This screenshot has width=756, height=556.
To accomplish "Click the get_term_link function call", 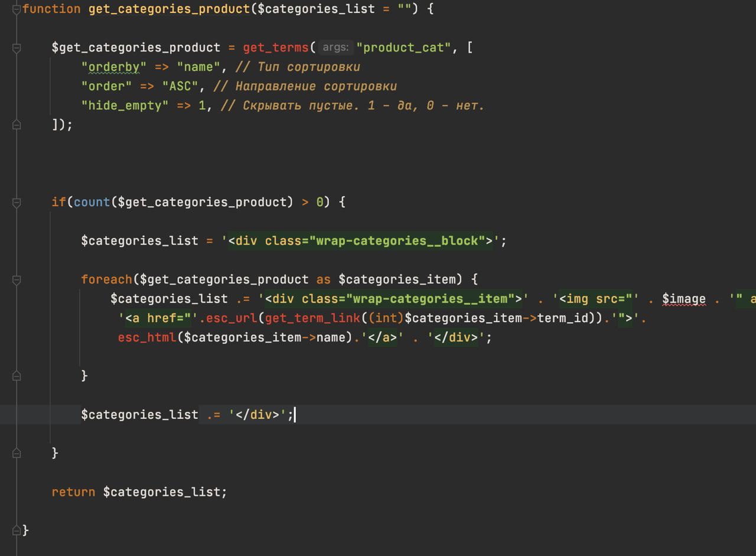I will click(x=312, y=318).
